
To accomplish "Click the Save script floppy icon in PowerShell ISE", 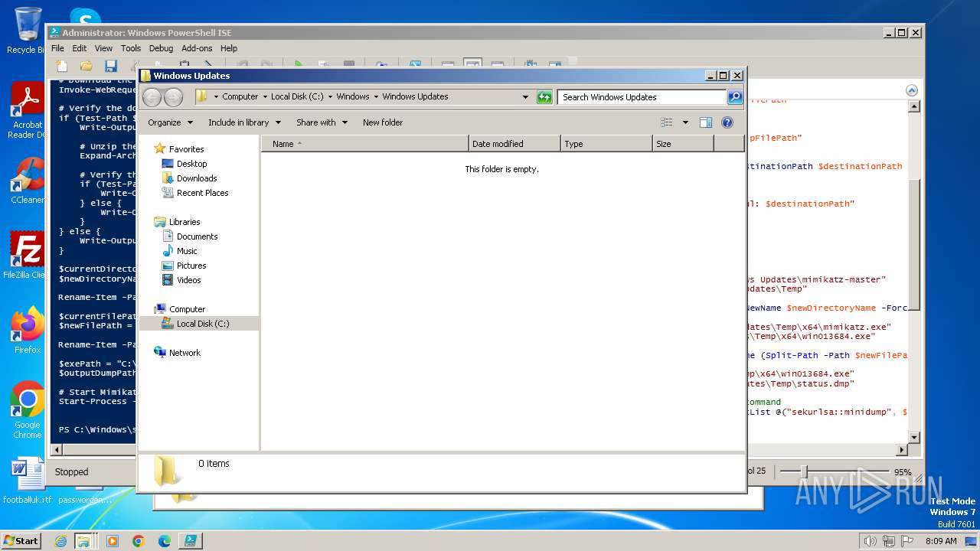I will point(111,66).
